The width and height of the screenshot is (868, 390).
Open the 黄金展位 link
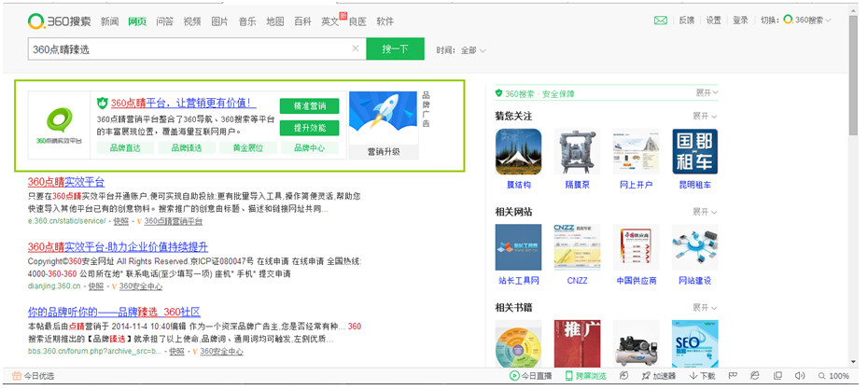coord(248,147)
